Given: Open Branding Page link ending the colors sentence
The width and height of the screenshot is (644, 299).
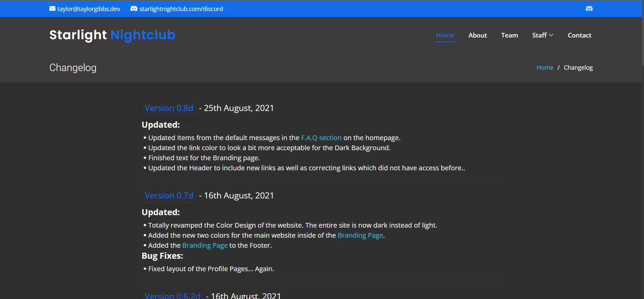Looking at the screenshot, I should point(360,235).
